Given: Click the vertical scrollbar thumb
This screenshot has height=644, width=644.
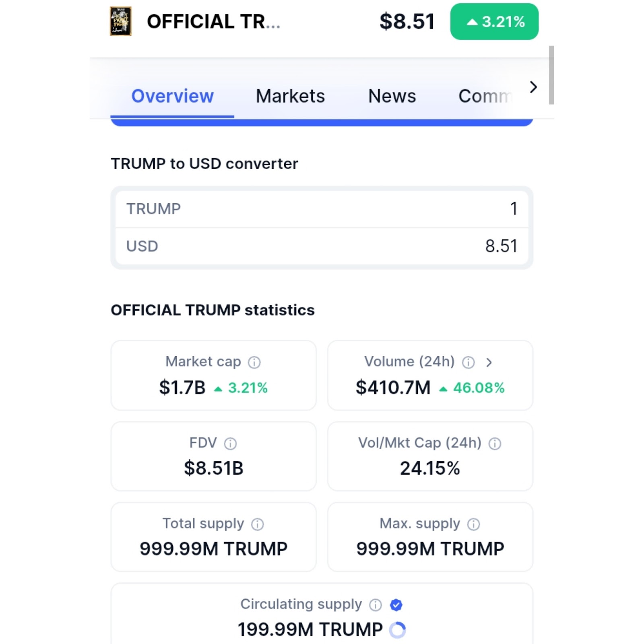Looking at the screenshot, I should (x=551, y=75).
